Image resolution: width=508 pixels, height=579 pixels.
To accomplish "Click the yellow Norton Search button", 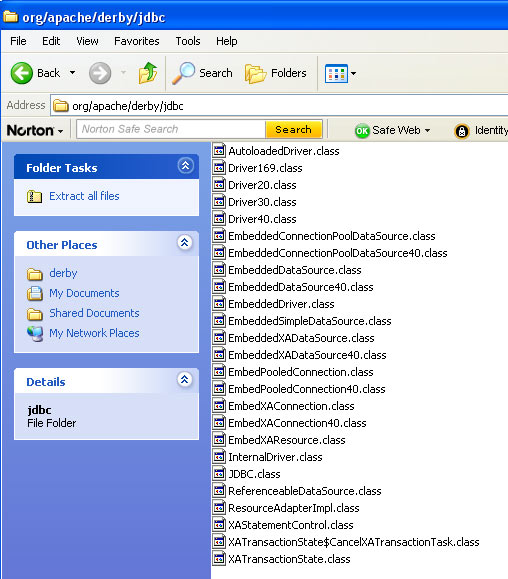I will pos(294,129).
